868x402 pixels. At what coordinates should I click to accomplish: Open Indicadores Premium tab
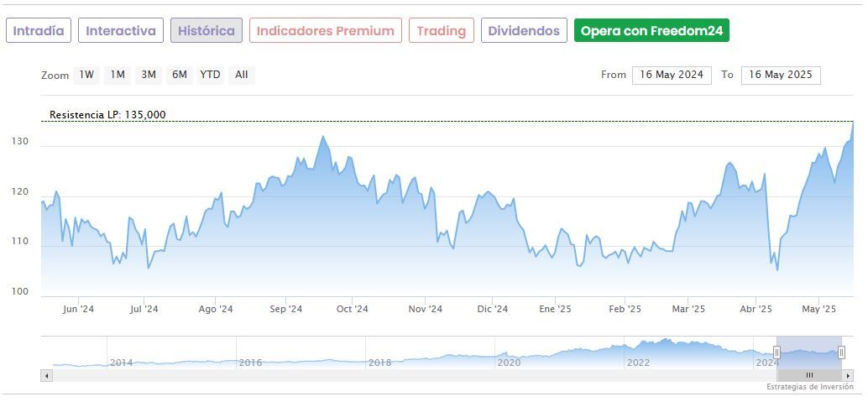click(325, 31)
